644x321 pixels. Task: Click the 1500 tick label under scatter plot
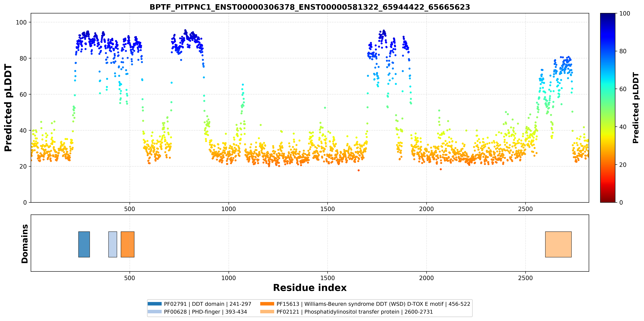[328, 209]
